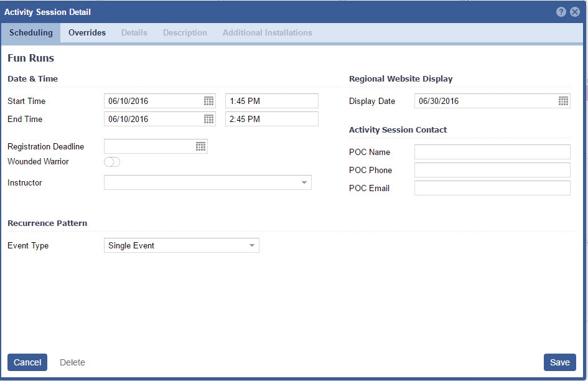Close the Activity Session Detail dialog

pyautogui.click(x=575, y=12)
